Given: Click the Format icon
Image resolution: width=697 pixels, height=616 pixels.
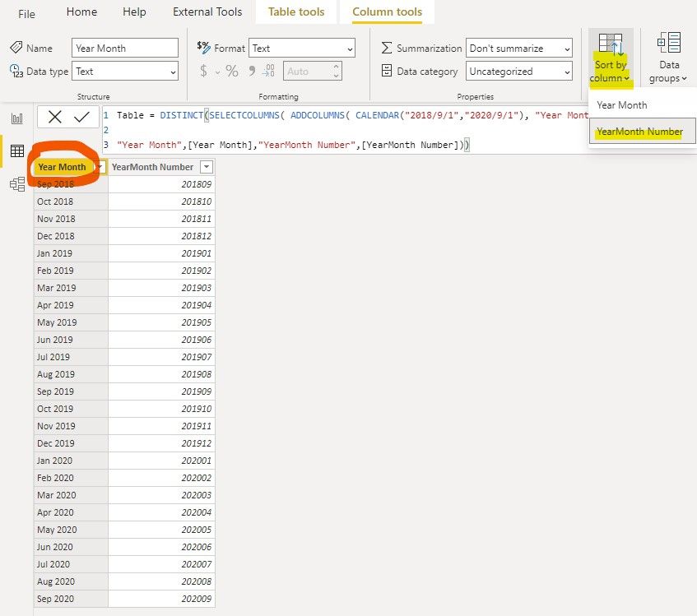Looking at the screenshot, I should [x=203, y=47].
